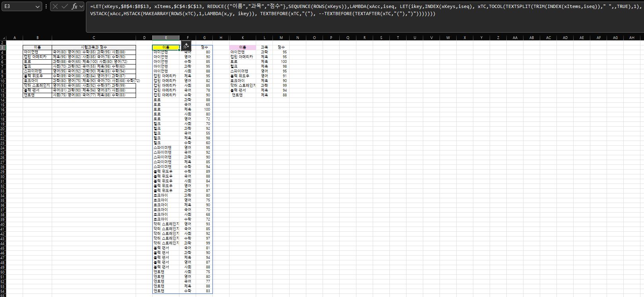Click the Insert Function fx icon
This screenshot has width=644, height=297.
point(74,6)
